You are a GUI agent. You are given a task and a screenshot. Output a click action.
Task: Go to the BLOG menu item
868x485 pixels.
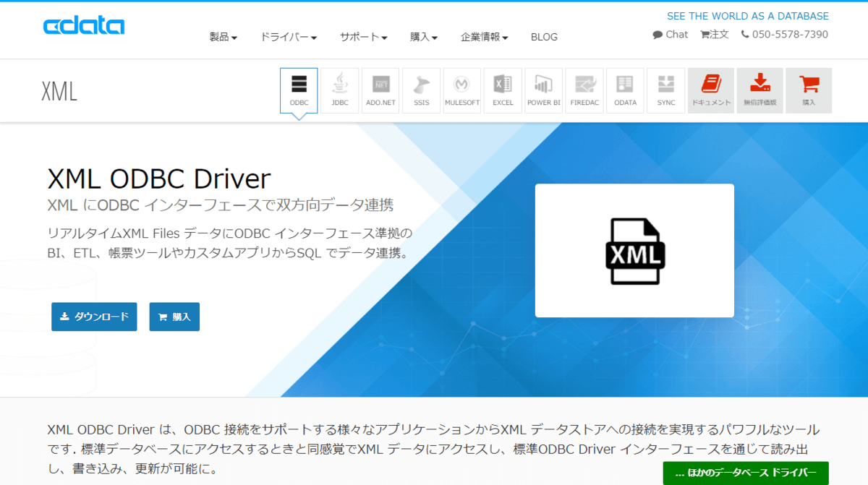pos(544,37)
